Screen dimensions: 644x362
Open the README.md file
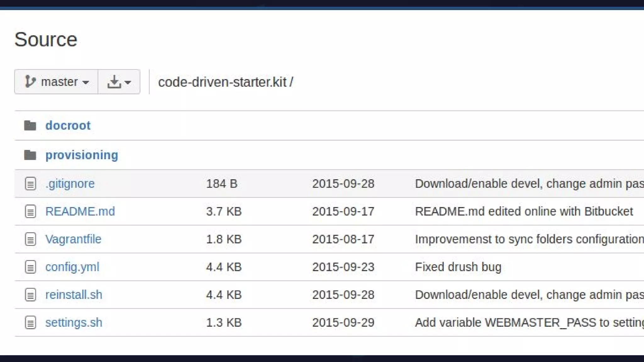[x=80, y=211]
